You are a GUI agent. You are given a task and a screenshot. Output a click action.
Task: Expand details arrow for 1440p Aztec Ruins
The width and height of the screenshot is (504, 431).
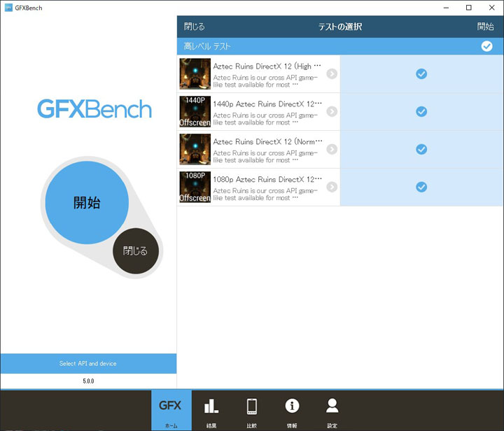tap(332, 111)
